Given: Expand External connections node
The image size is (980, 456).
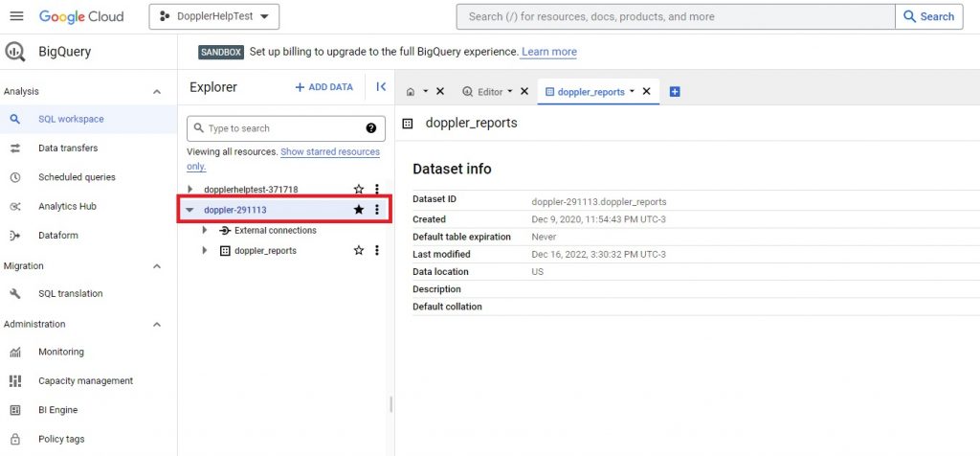Looking at the screenshot, I should (x=205, y=231).
